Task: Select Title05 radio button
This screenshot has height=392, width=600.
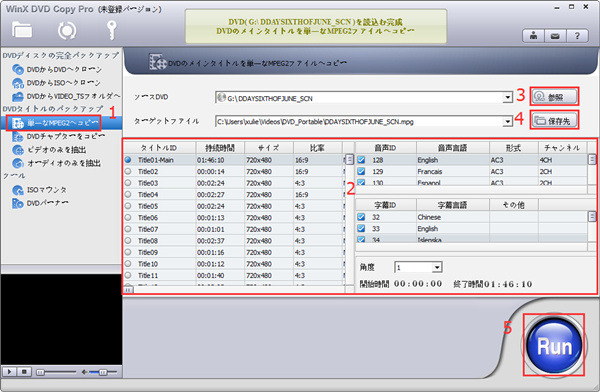Action: tap(128, 206)
